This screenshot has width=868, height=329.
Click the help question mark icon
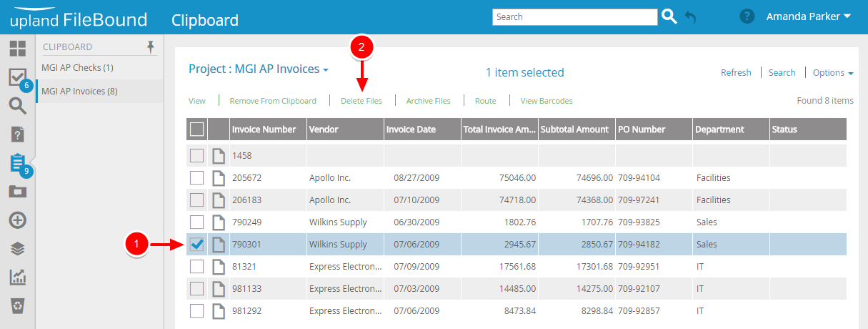(747, 16)
